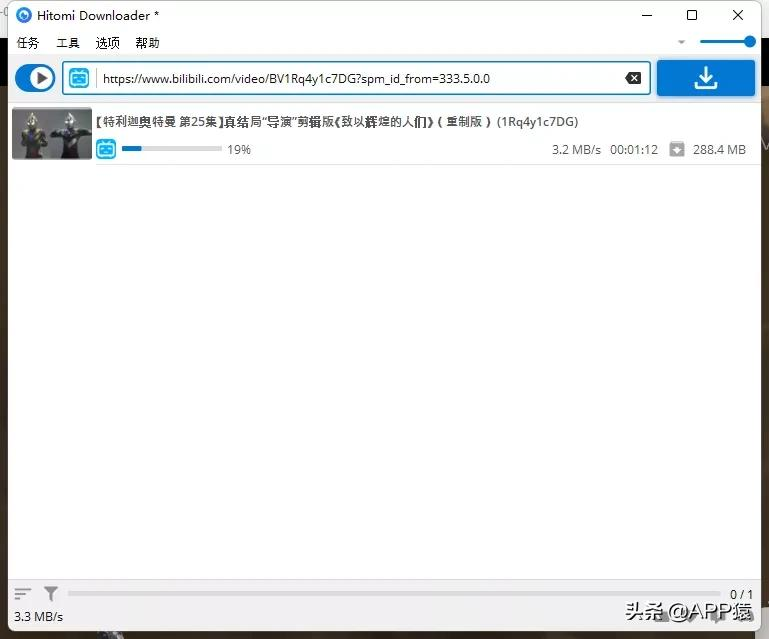Click the file size download icon
769x639 pixels.
pos(677,149)
